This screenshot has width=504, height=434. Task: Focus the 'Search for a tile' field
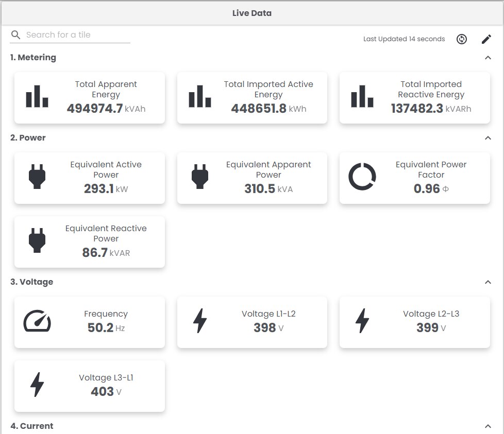pos(77,35)
